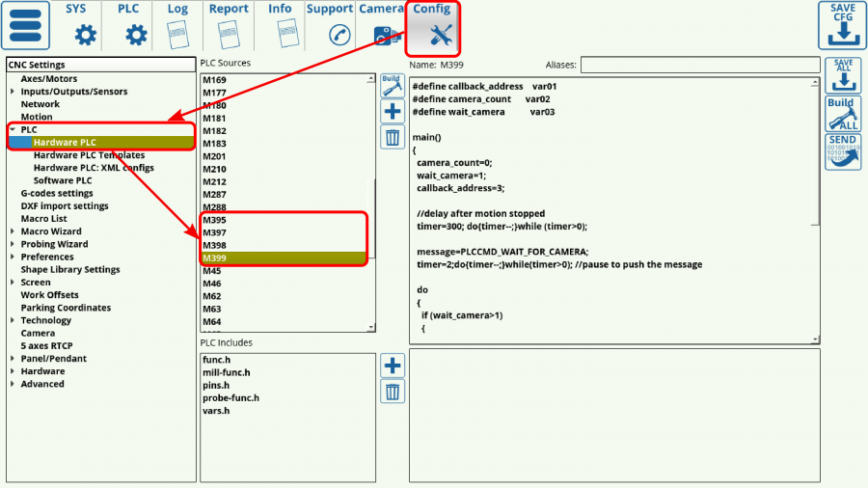Click the SAVE CFG download icon
Image resolution: width=868 pixels, height=488 pixels.
pos(842,25)
